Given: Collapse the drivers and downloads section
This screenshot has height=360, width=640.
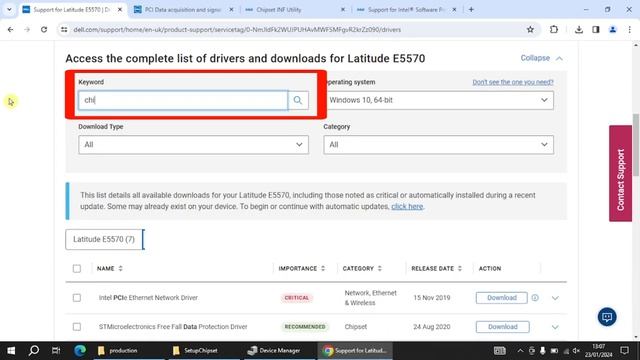Looking at the screenshot, I should (542, 58).
